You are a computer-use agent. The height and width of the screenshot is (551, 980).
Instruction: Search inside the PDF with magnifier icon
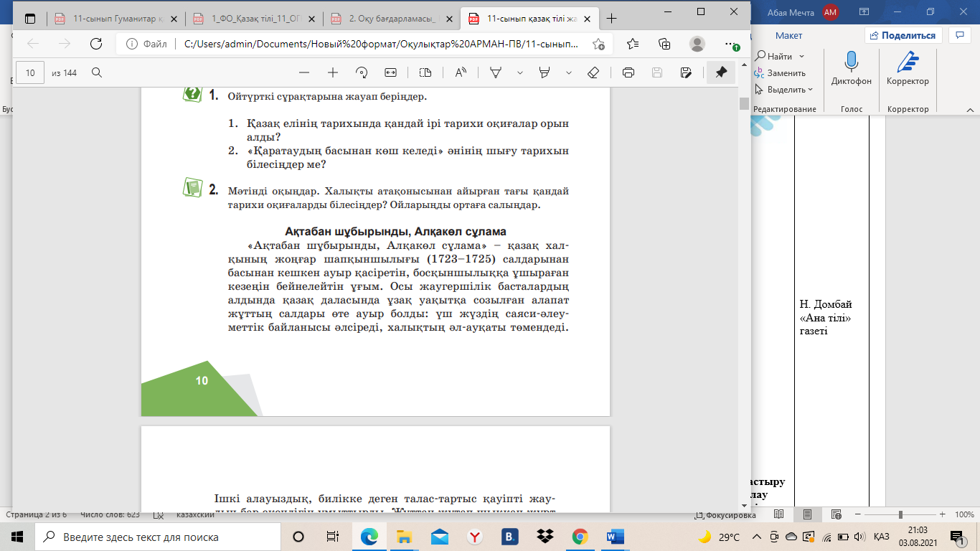96,72
